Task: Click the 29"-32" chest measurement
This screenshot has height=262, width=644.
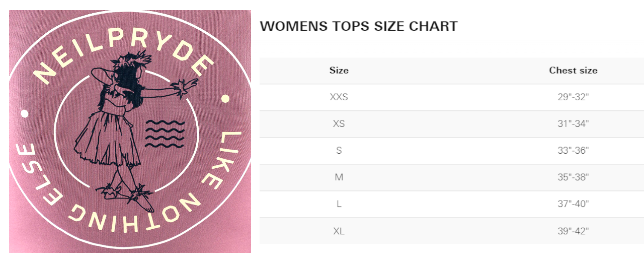Action: pyautogui.click(x=573, y=97)
